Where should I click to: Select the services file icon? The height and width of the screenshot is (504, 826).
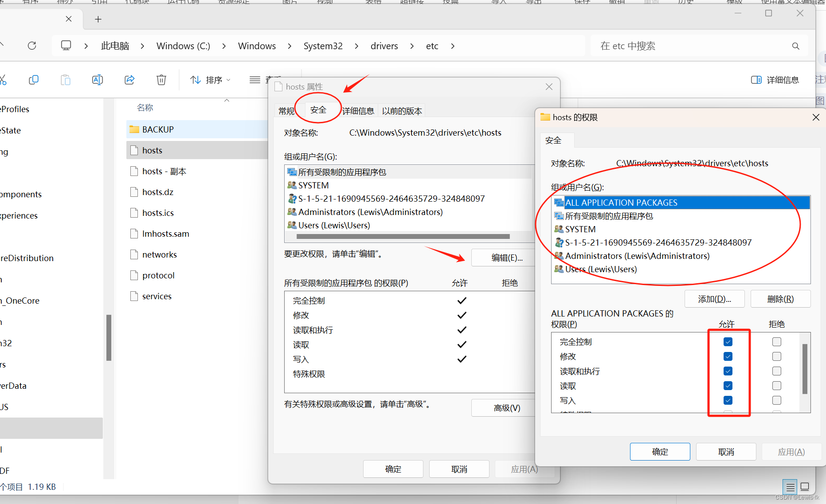(134, 296)
